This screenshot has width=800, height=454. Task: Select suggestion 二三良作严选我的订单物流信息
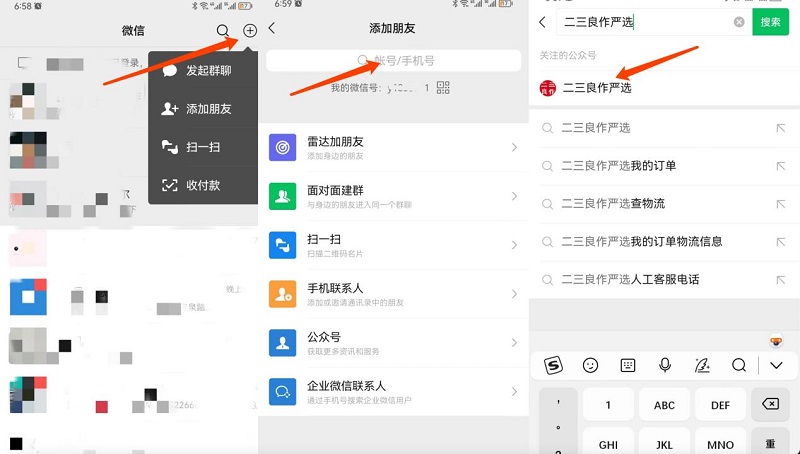click(664, 241)
